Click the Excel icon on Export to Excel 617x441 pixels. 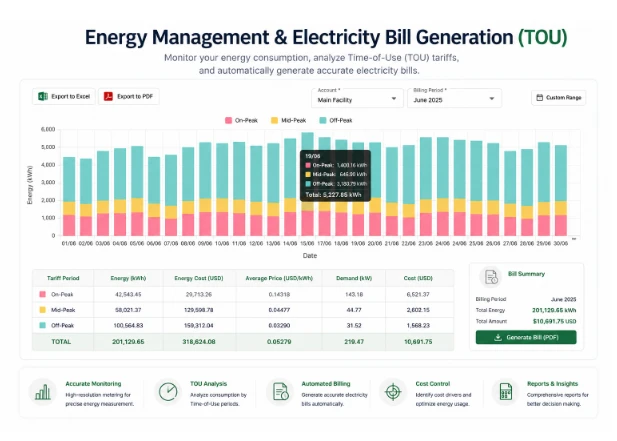43,96
